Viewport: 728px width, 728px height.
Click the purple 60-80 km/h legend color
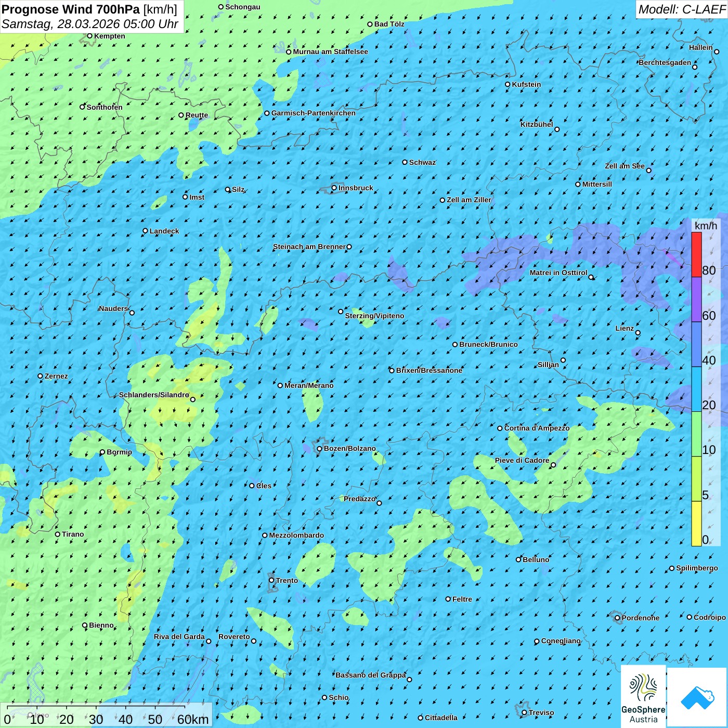[696, 300]
